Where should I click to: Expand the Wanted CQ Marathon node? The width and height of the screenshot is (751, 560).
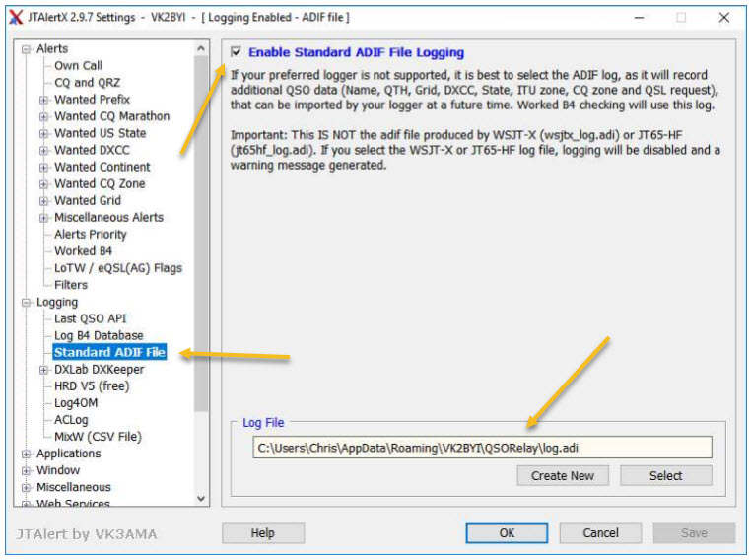[43, 116]
